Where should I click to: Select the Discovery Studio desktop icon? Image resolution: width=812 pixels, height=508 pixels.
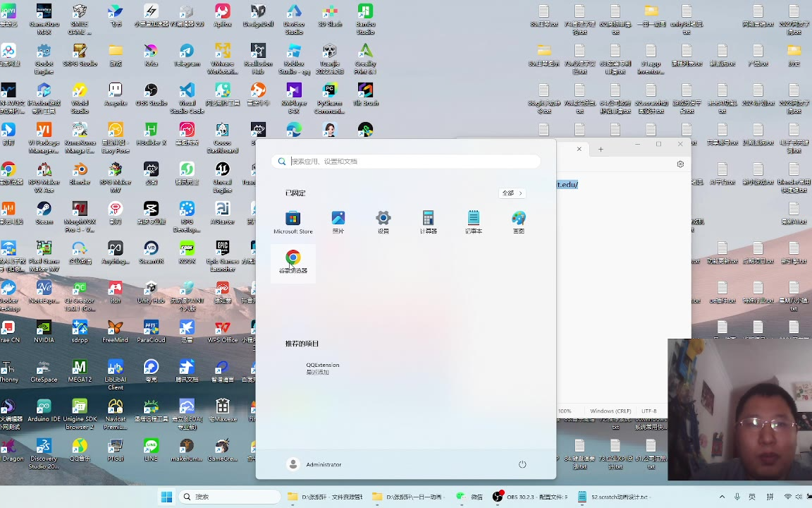pyautogui.click(x=44, y=454)
